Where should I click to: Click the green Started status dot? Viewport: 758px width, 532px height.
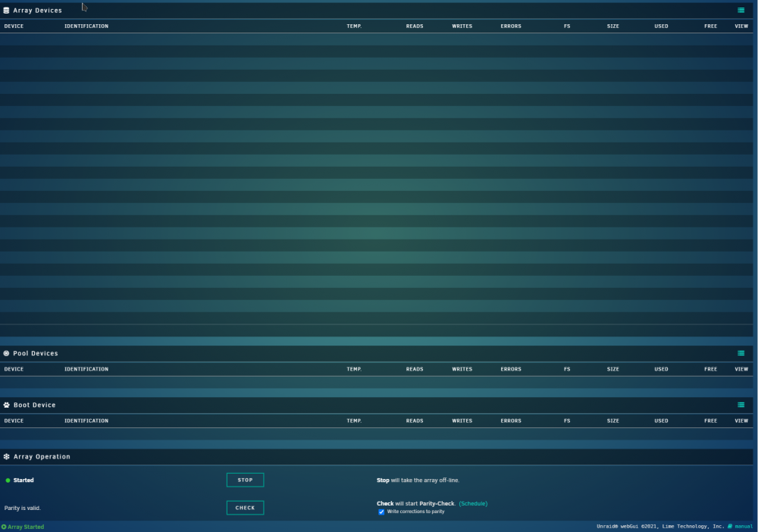tap(8, 480)
